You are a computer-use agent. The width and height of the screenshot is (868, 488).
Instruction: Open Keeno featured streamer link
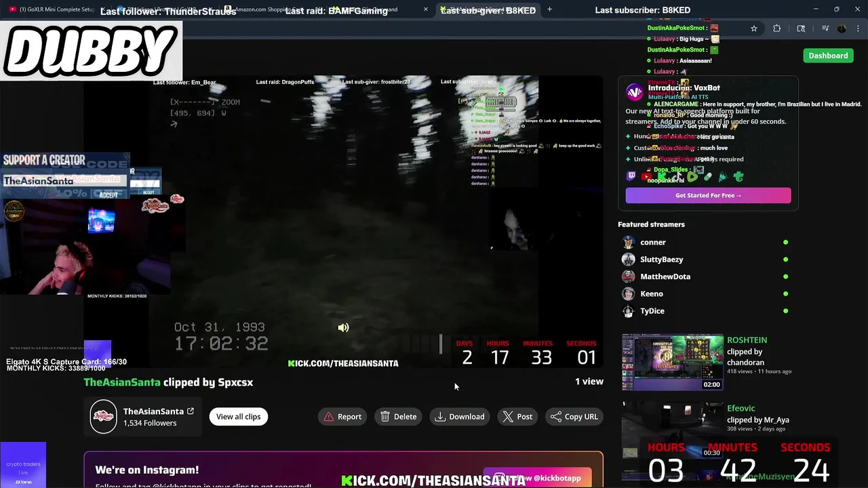coord(652,293)
